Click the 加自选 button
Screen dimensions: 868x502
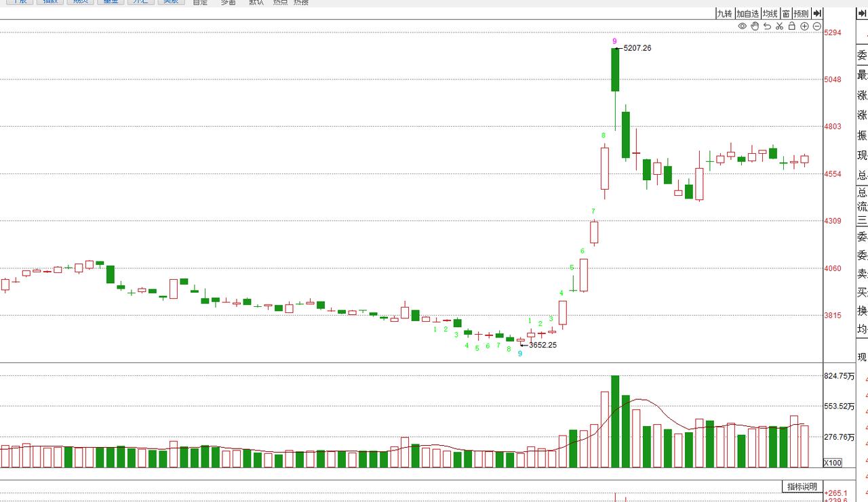click(747, 14)
